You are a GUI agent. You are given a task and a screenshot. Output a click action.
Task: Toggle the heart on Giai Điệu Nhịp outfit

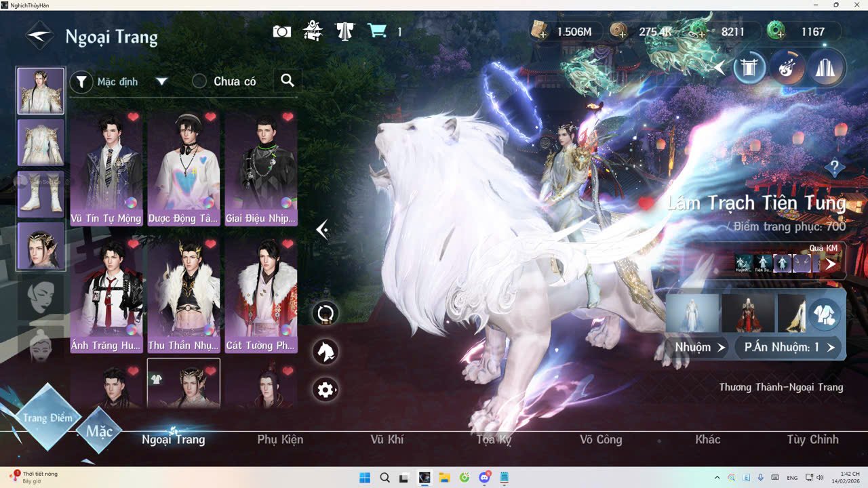(x=288, y=117)
